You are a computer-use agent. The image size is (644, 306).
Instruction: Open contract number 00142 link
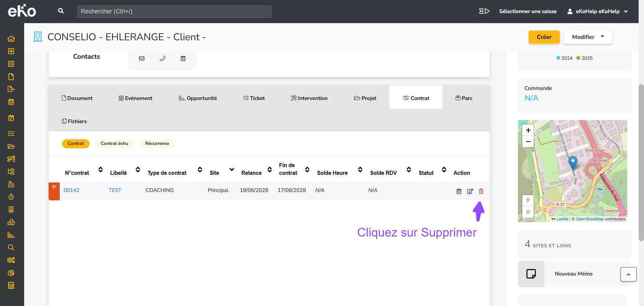[x=71, y=190]
